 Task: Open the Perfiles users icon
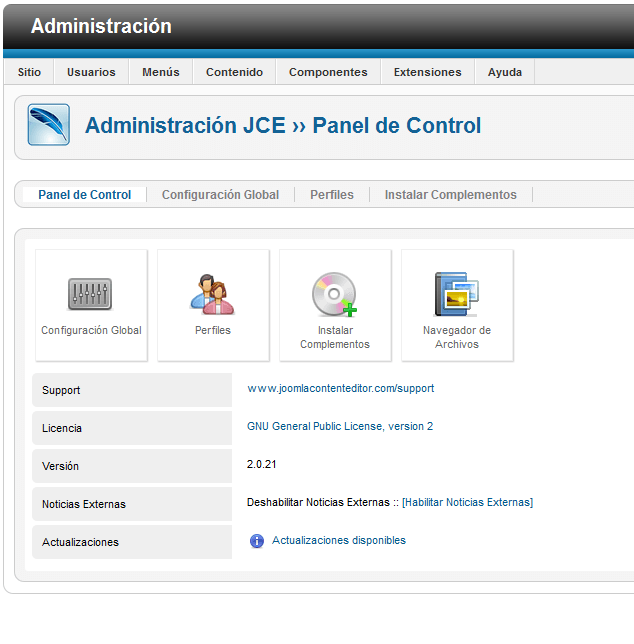tap(212, 294)
